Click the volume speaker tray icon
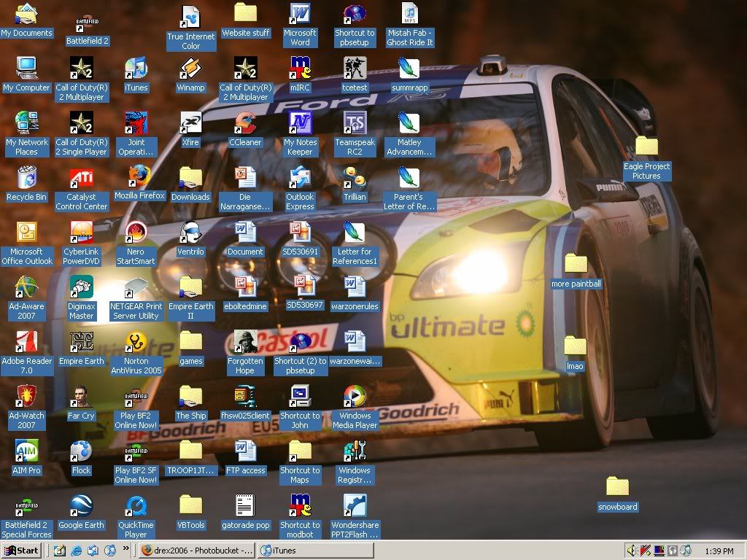This screenshot has height=560, width=747. tap(632, 551)
